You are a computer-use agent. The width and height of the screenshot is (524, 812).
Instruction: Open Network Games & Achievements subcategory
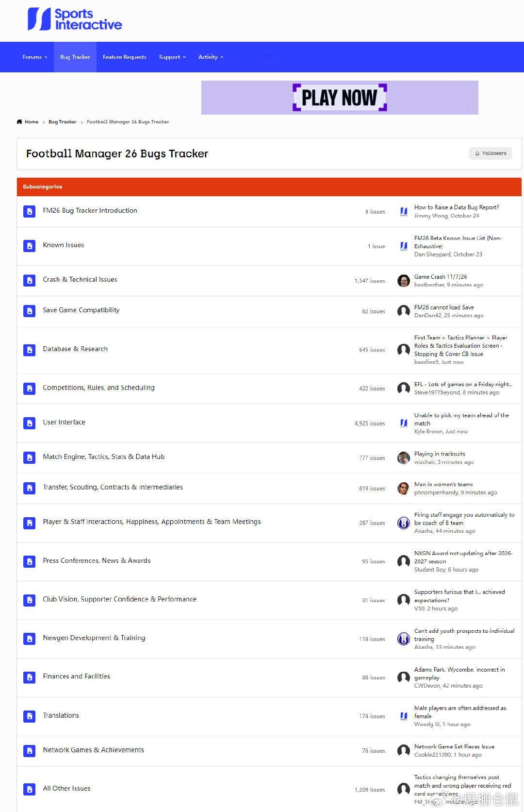93,750
